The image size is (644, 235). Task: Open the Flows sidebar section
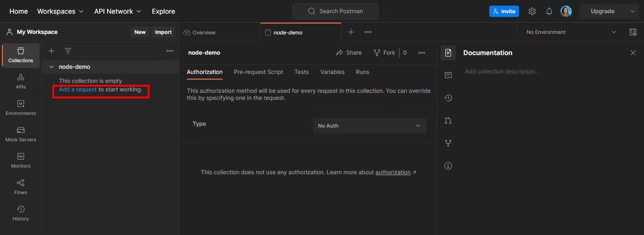coord(21,187)
